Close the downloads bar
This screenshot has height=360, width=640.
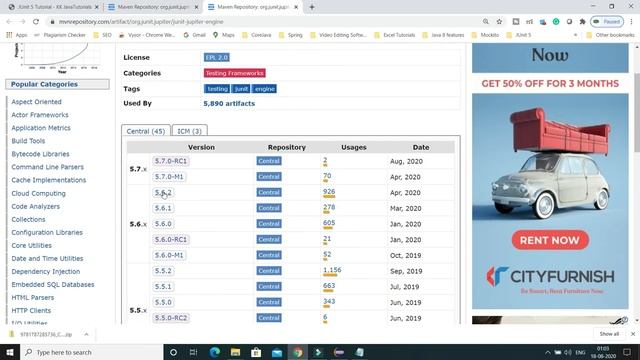pos(633,334)
